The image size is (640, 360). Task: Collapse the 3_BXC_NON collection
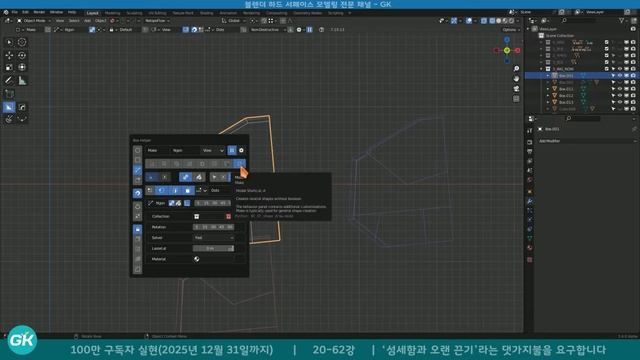(x=542, y=69)
